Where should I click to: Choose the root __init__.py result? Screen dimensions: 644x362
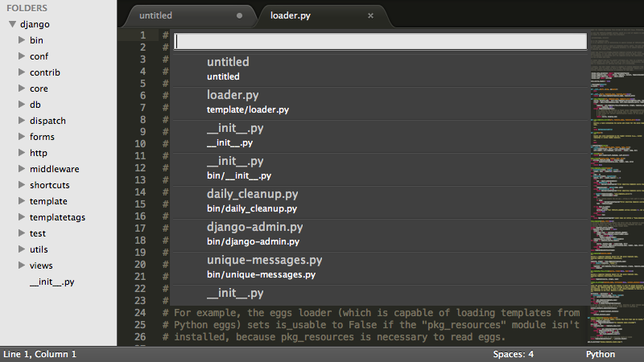tap(380, 136)
